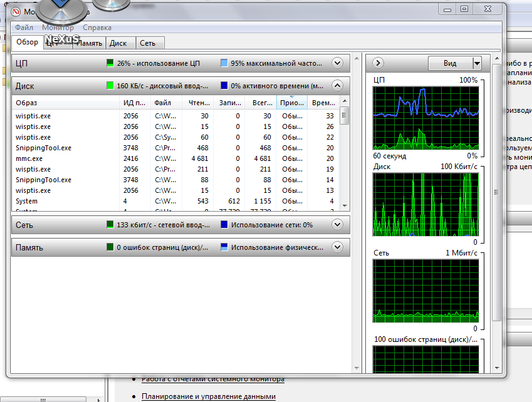
Task: Expand the Сеть section chevron
Action: click(337, 225)
